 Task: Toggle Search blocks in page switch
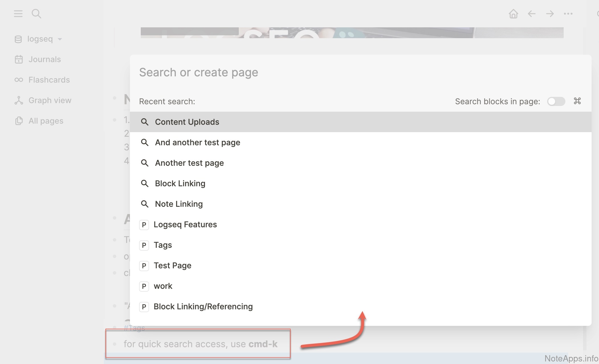coord(556,101)
